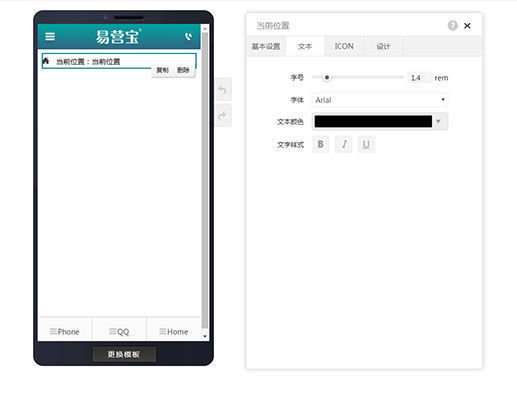517x393 pixels.
Task: Expand the text color dropdown arrow
Action: pyautogui.click(x=439, y=121)
